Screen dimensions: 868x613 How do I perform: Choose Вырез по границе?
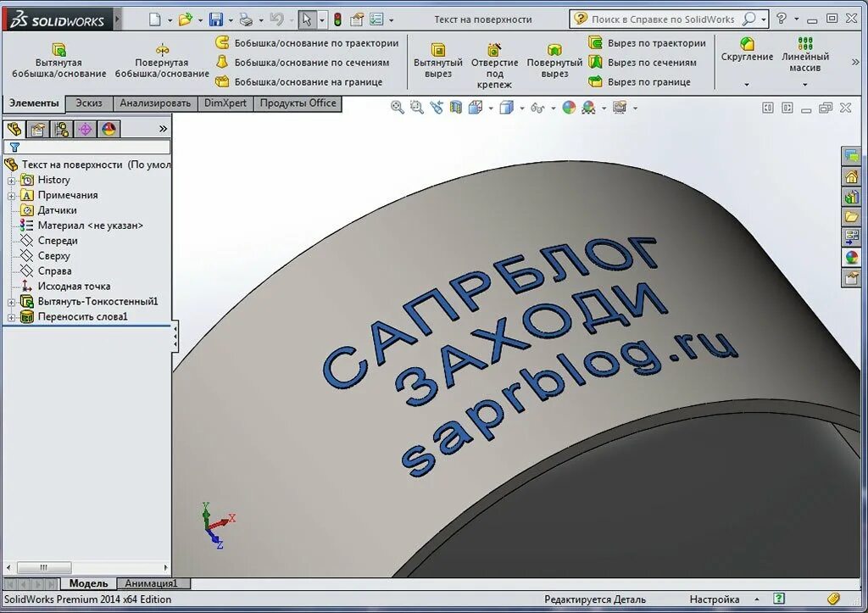pos(639,81)
